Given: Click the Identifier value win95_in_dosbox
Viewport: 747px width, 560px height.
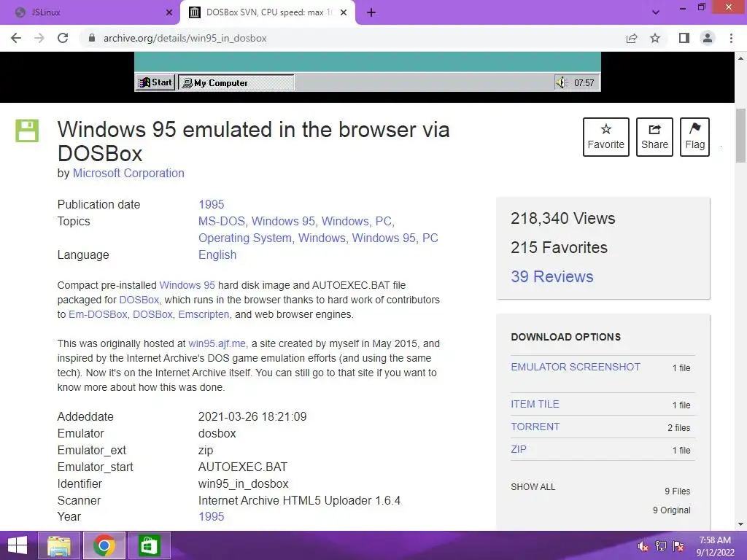Looking at the screenshot, I should [x=244, y=484].
